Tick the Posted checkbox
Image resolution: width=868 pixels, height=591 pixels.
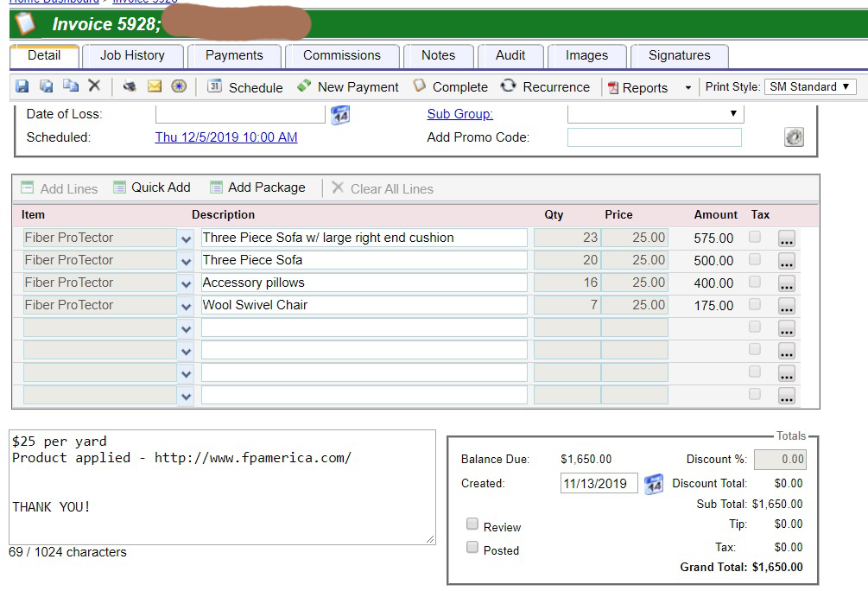tap(472, 547)
